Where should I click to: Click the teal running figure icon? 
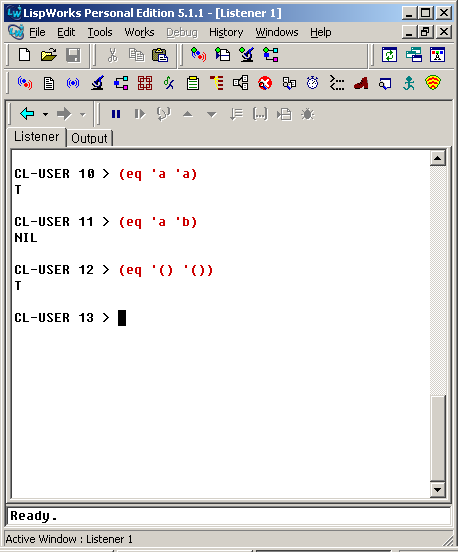pos(409,83)
